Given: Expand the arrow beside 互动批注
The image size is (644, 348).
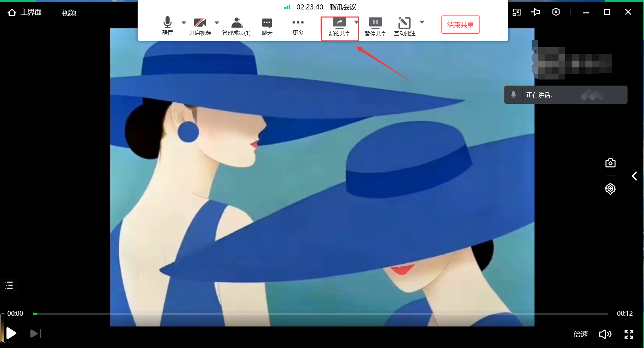Looking at the screenshot, I should (x=422, y=22).
